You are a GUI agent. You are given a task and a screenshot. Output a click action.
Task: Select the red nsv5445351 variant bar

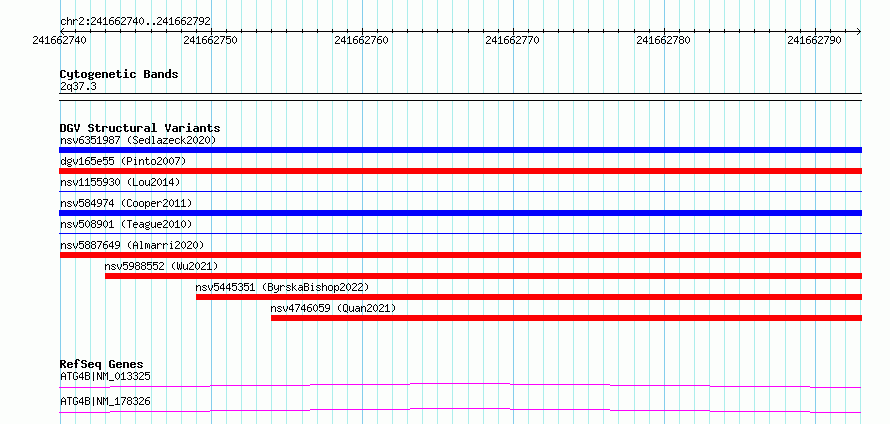point(528,297)
